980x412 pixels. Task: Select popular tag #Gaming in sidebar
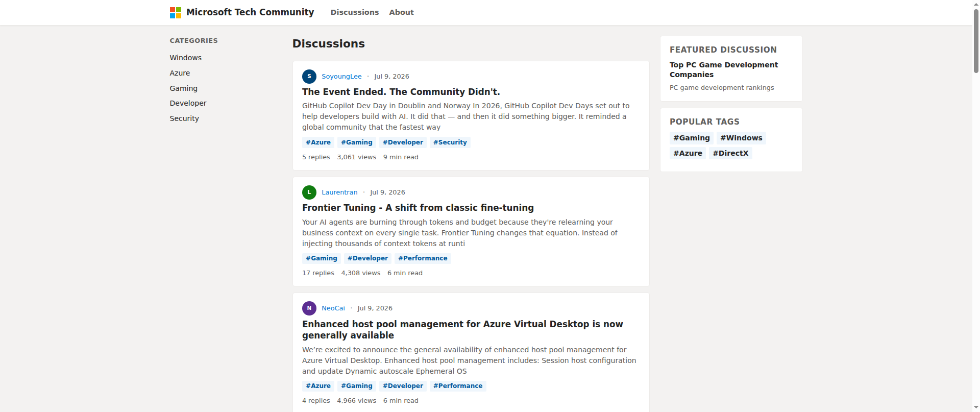pos(692,138)
